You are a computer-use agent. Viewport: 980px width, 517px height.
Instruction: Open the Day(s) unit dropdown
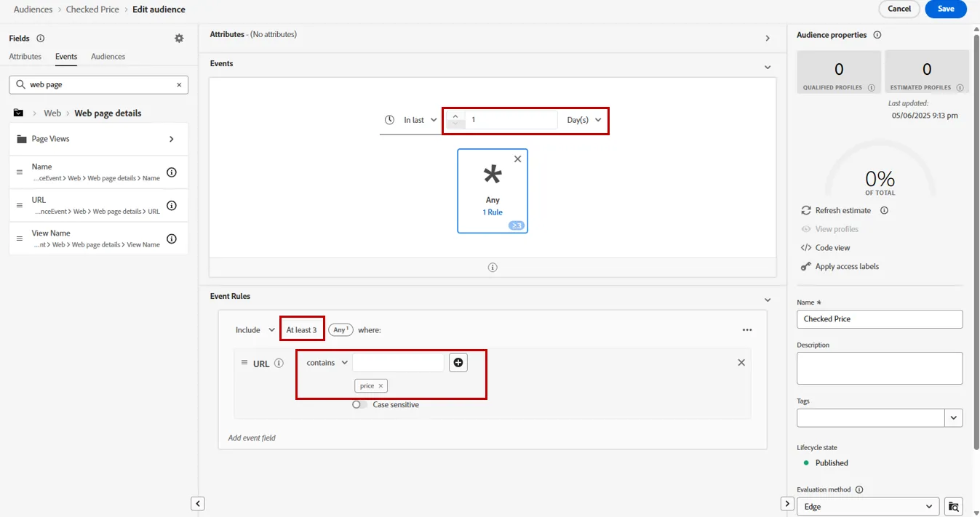584,120
